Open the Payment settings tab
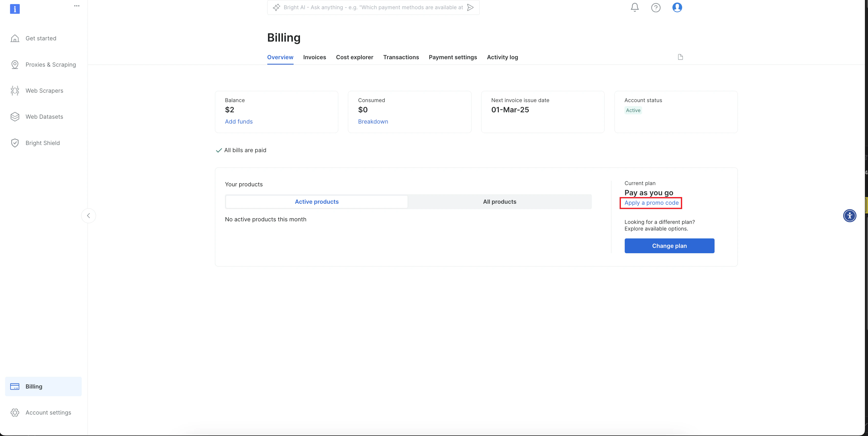 (x=453, y=57)
